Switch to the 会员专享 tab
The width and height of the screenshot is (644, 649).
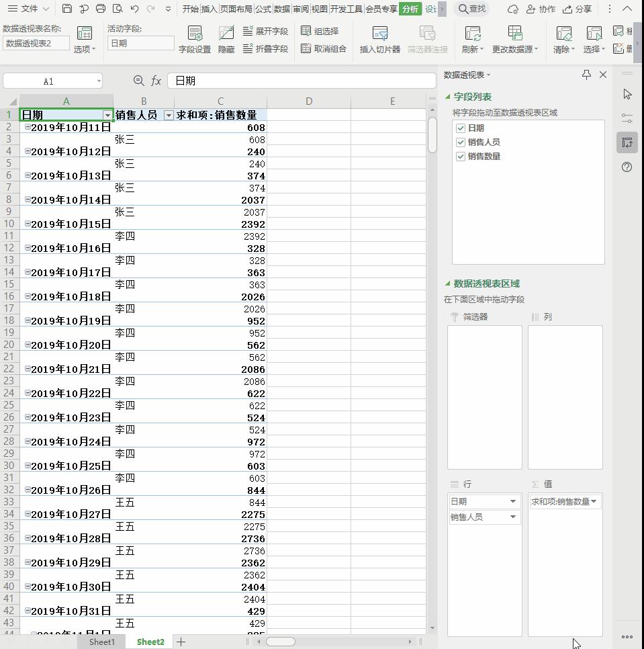[381, 9]
